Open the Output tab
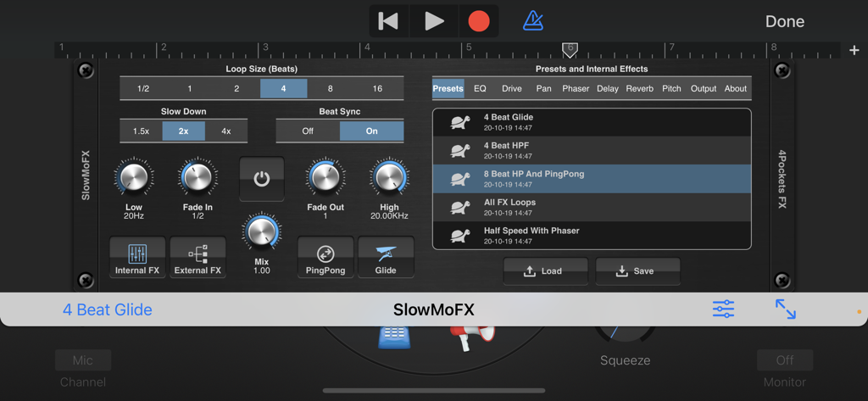The height and width of the screenshot is (401, 868). (703, 89)
